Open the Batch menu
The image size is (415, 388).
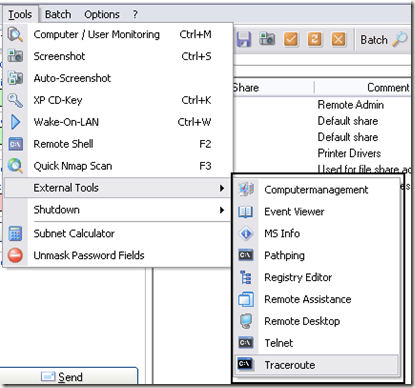pyautogui.click(x=58, y=14)
